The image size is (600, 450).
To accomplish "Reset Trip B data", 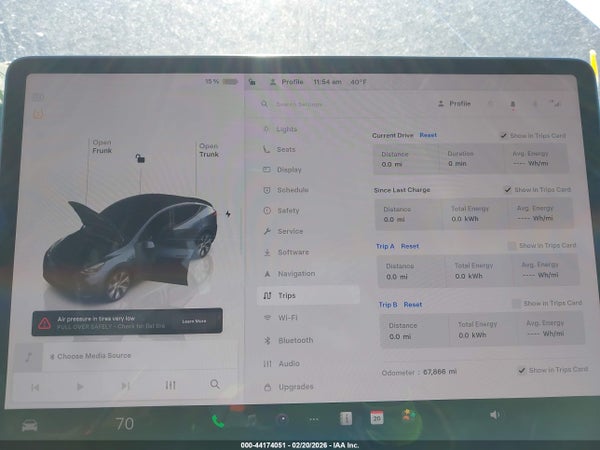I will pos(413,305).
